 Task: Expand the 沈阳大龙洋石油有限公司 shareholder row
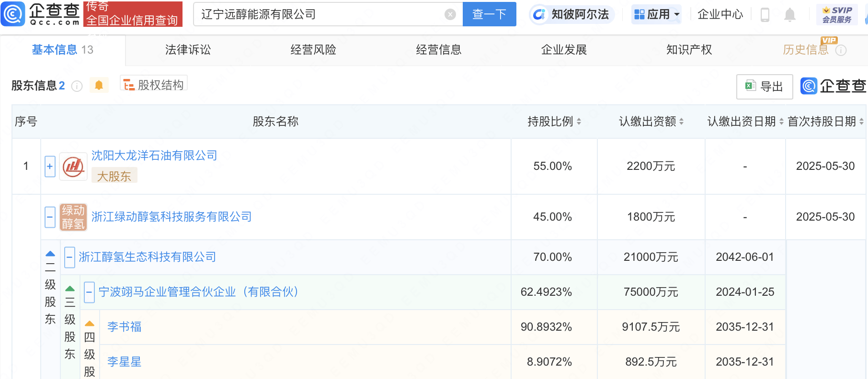[x=50, y=167]
